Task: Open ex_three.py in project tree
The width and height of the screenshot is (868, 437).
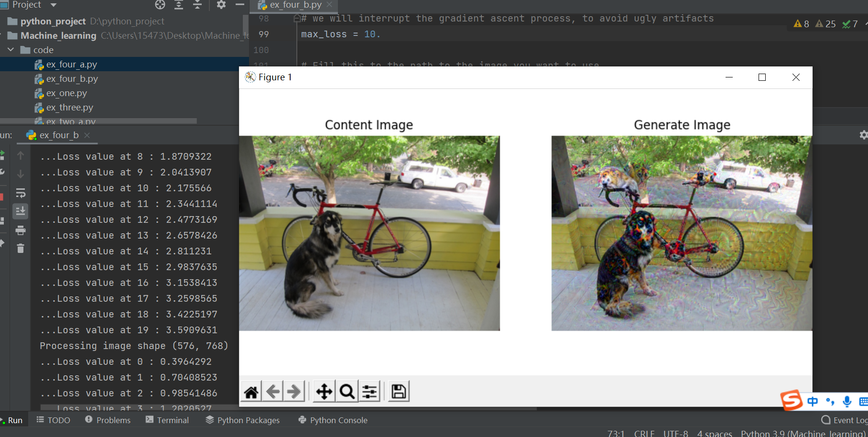Action: coord(70,107)
